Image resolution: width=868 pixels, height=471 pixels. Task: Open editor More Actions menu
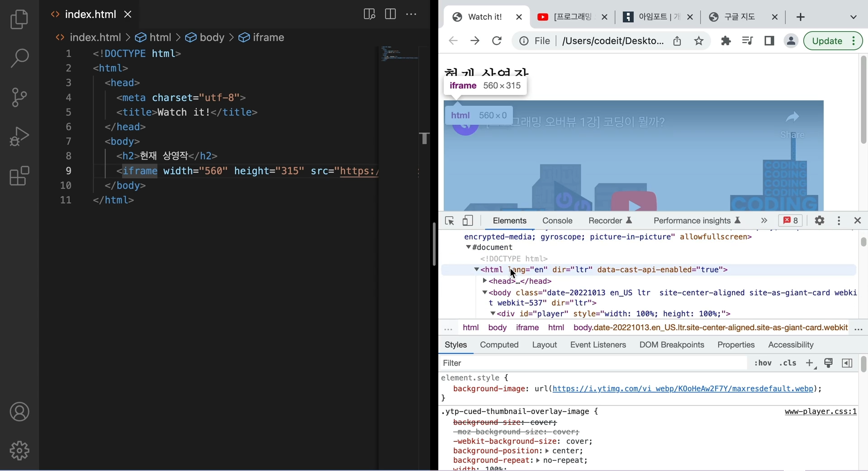click(x=411, y=14)
